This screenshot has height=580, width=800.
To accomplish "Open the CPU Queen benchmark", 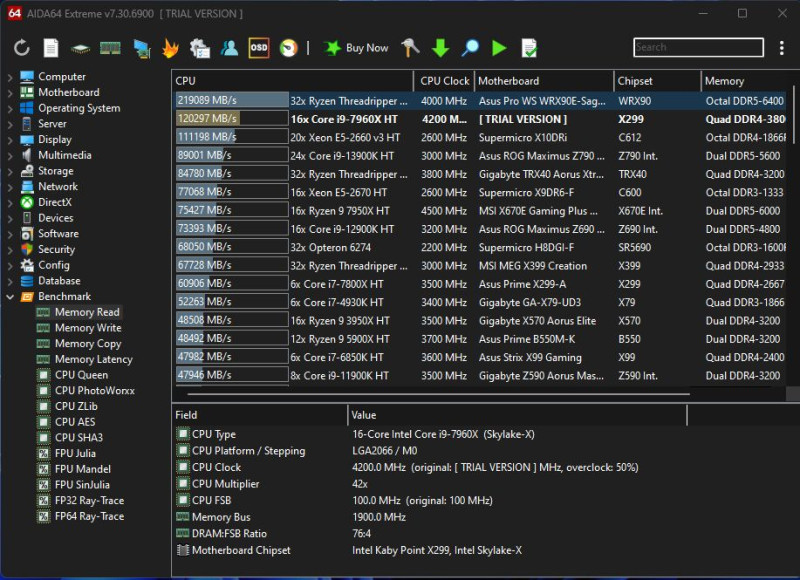I will 81,375.
